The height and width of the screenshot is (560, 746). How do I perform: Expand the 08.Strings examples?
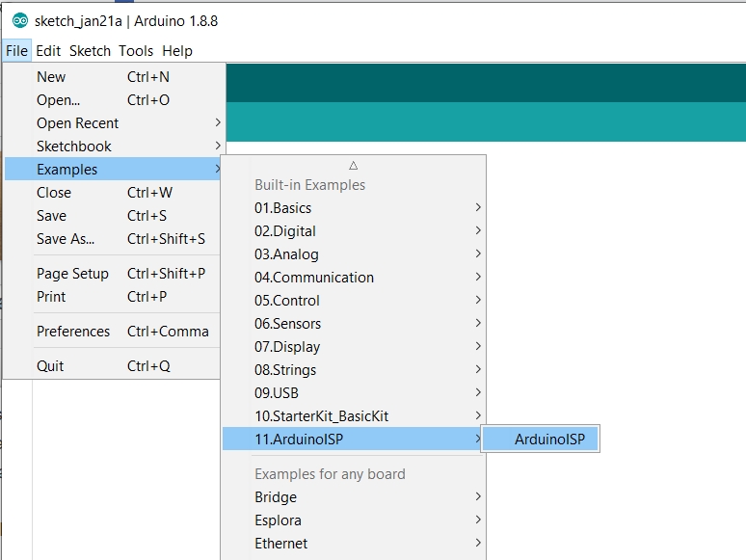pyautogui.click(x=354, y=370)
